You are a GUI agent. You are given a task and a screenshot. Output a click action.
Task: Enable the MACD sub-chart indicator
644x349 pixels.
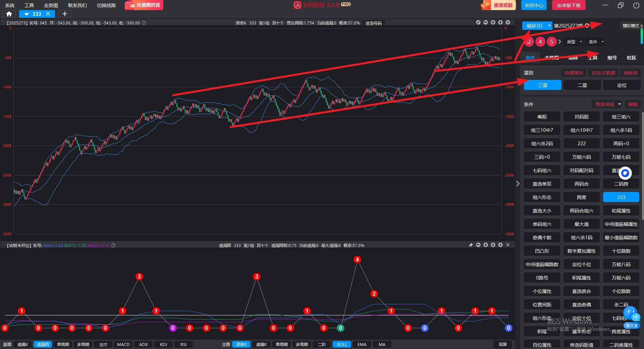123,344
